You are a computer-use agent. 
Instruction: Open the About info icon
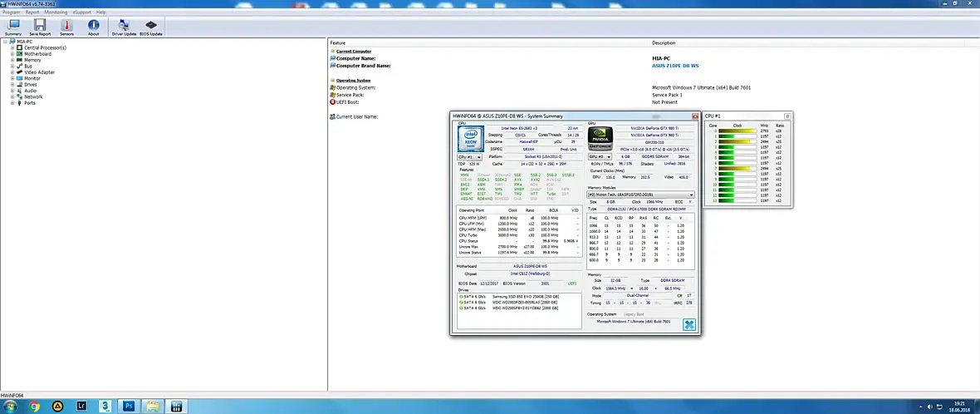coord(93,27)
